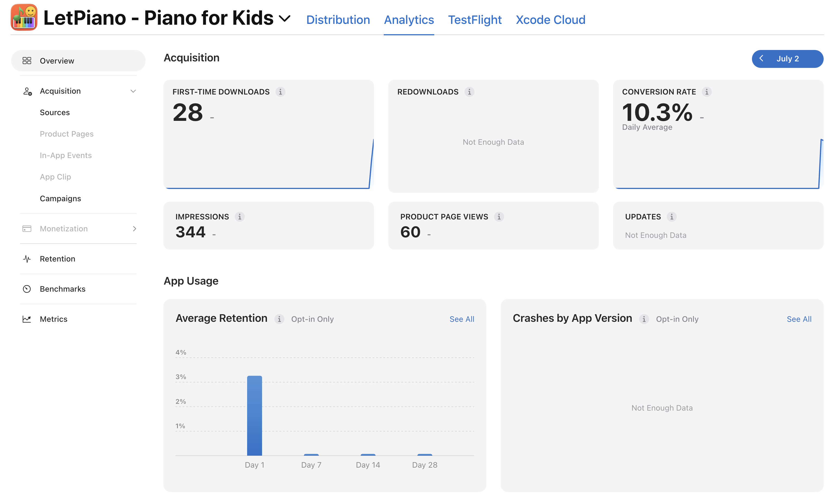Image resolution: width=825 pixels, height=504 pixels.
Task: Select Overview in the sidebar
Action: [x=78, y=61]
